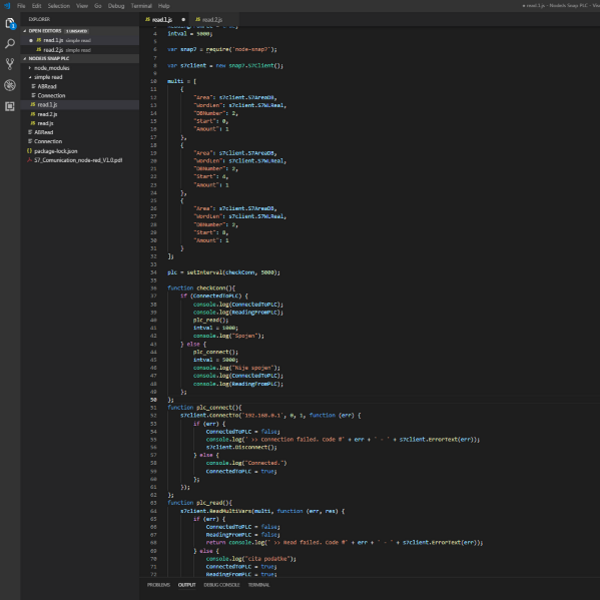Open S7_Comunication_node-red_V1.0.pdf in explorer
The height and width of the screenshot is (600, 600).
point(77,159)
